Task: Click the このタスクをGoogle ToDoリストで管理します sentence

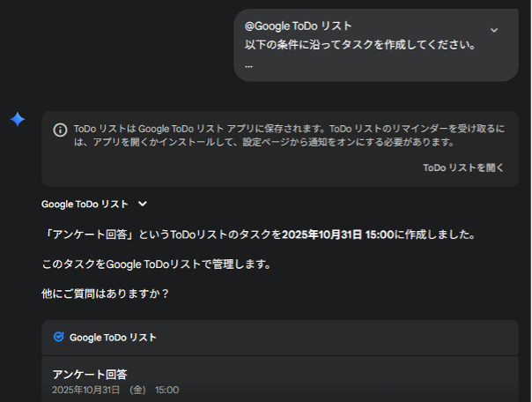Action: 156,264
